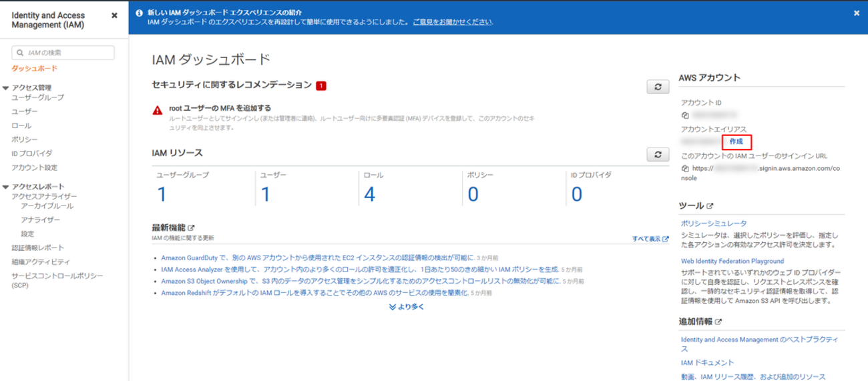Click the ID provider count 0
Image resolution: width=868 pixels, height=381 pixels.
577,194
